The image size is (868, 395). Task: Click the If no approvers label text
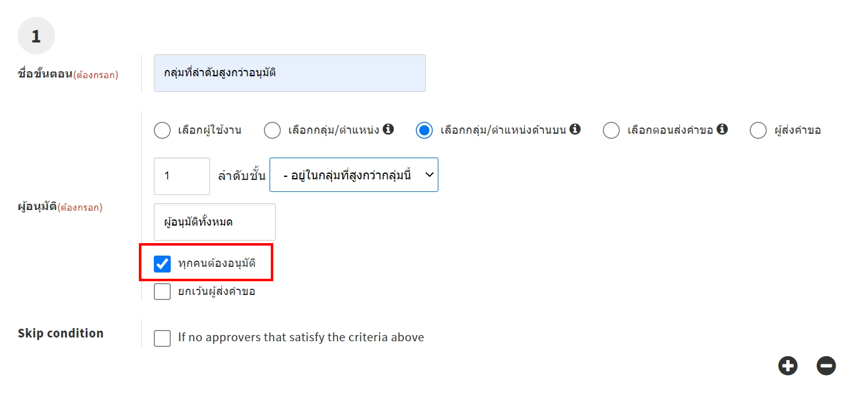click(x=301, y=337)
